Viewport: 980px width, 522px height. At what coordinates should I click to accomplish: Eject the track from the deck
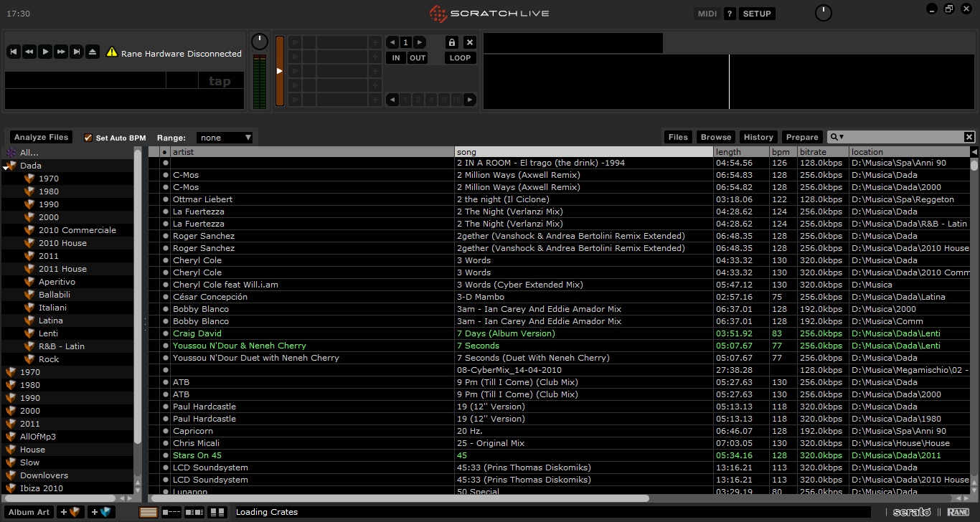click(93, 52)
